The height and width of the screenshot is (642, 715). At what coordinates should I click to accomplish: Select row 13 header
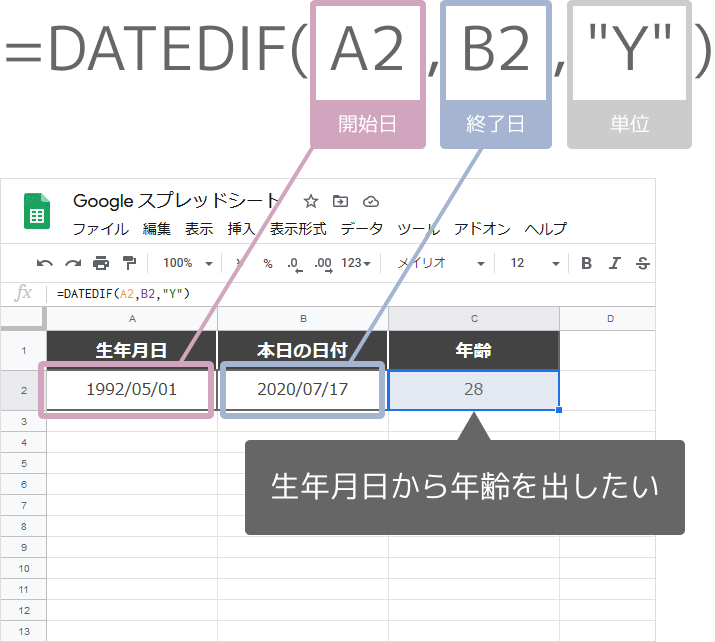pyautogui.click(x=23, y=631)
